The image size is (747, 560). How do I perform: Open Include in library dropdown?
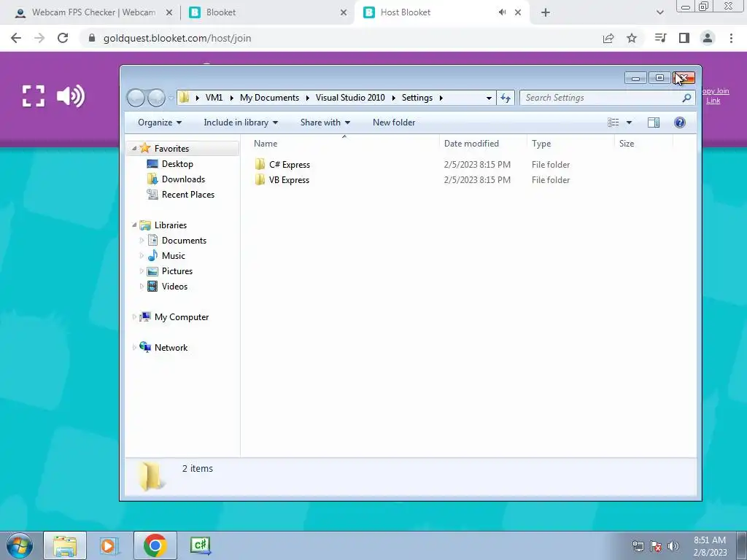click(x=241, y=122)
